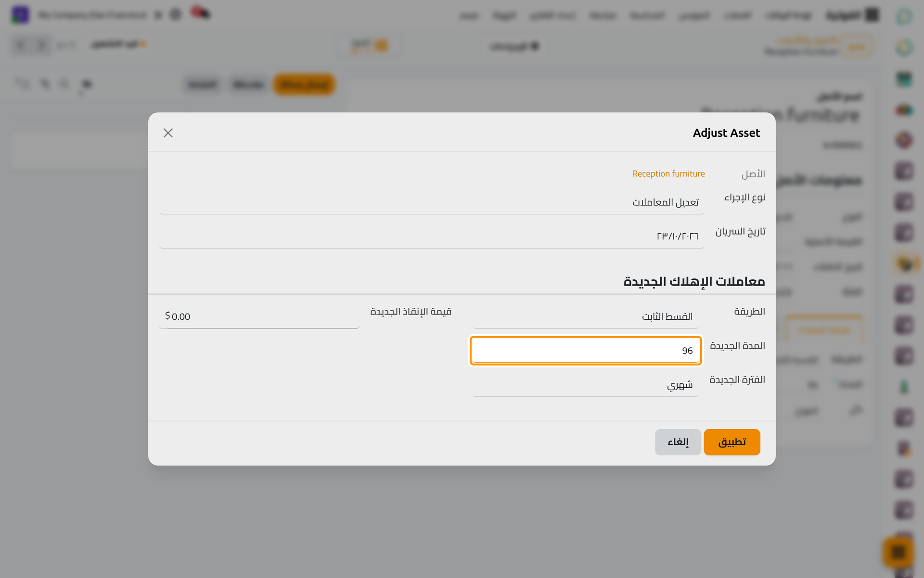This screenshot has height=578, width=924.
Task: Click the الفترة الجديدة label
Action: 737,380
